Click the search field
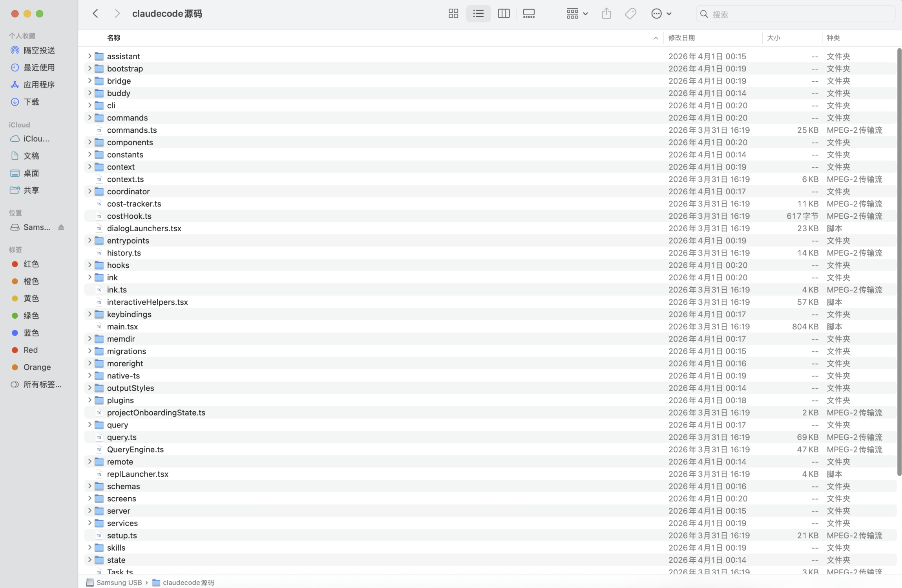Screen dimensions: 902x588 (797, 14)
